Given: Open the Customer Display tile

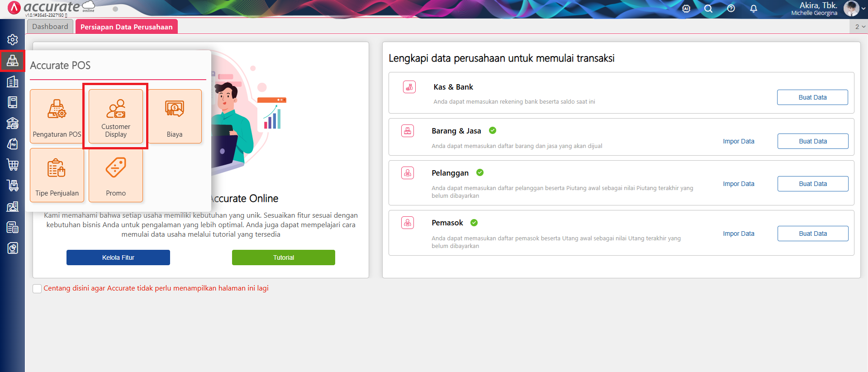Looking at the screenshot, I should [116, 116].
